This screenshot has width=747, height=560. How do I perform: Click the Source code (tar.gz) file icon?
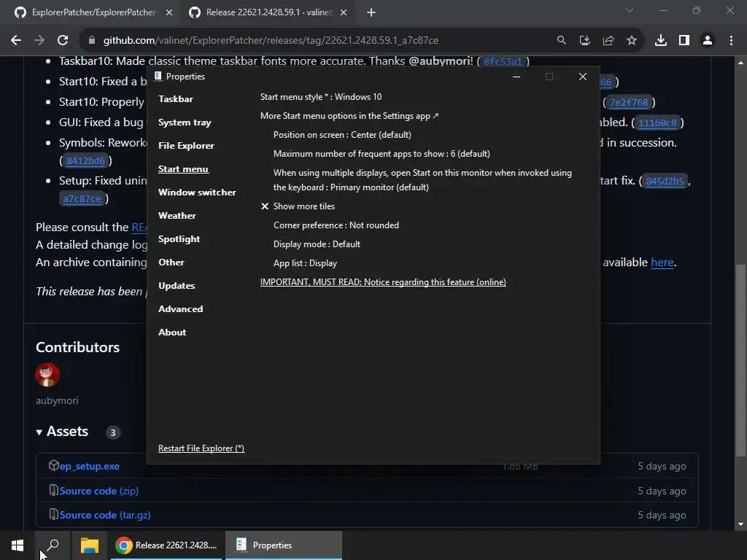click(x=54, y=514)
